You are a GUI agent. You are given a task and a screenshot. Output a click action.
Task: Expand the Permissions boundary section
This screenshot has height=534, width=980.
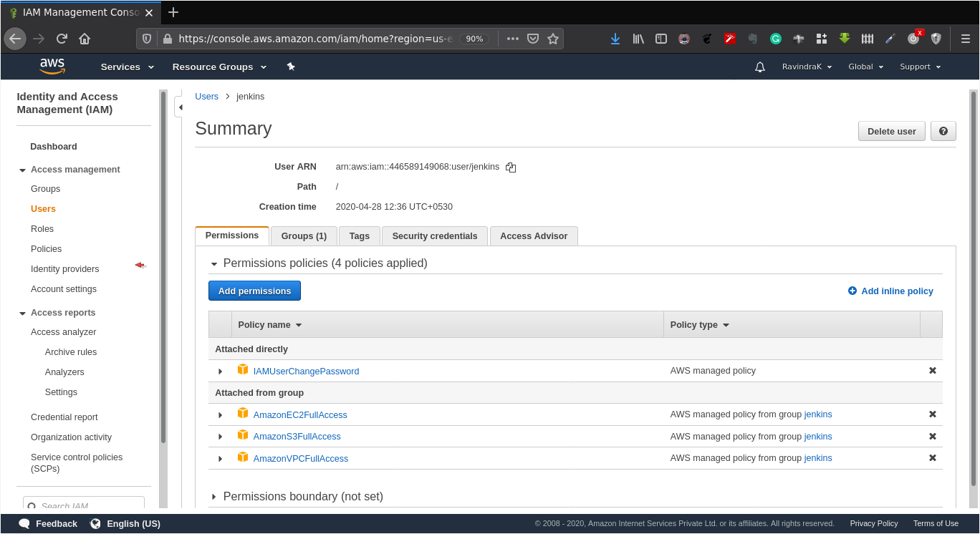pyautogui.click(x=213, y=497)
